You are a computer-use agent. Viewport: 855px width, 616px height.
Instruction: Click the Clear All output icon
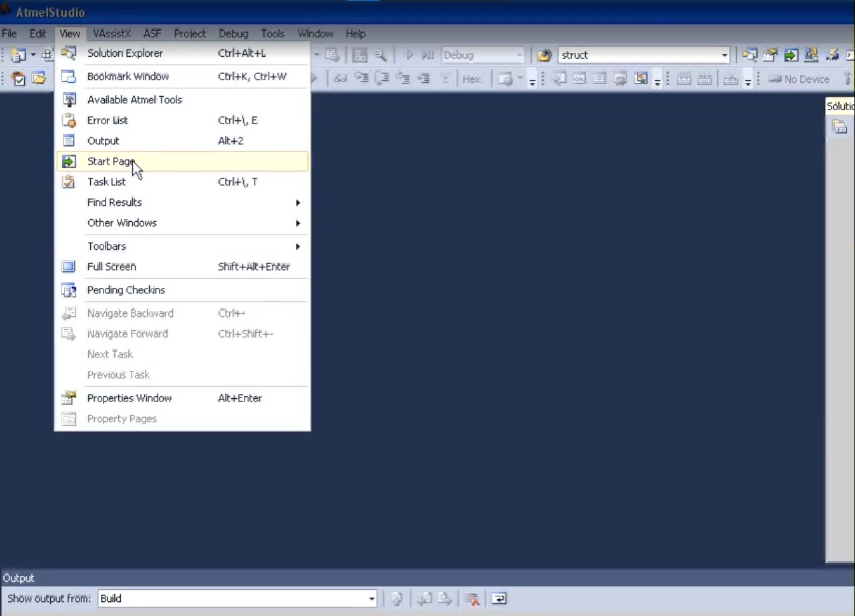472,599
